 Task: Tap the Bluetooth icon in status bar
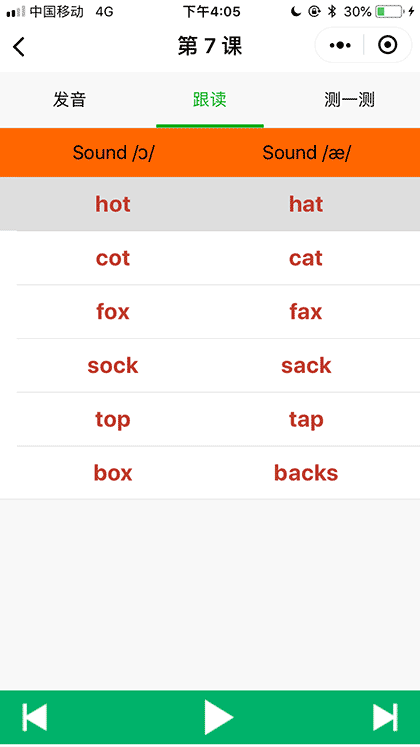tap(332, 12)
